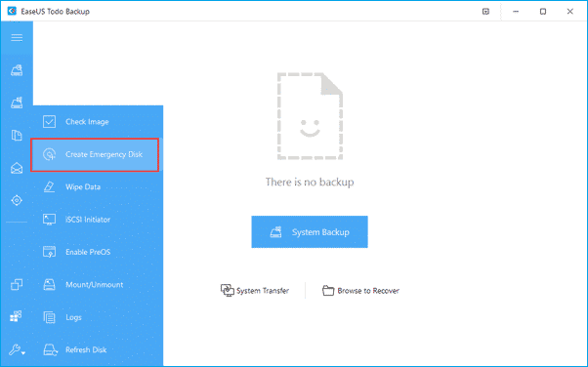Select the System Backup sidebar icon
Screen dimensions: 588x367
[17, 102]
